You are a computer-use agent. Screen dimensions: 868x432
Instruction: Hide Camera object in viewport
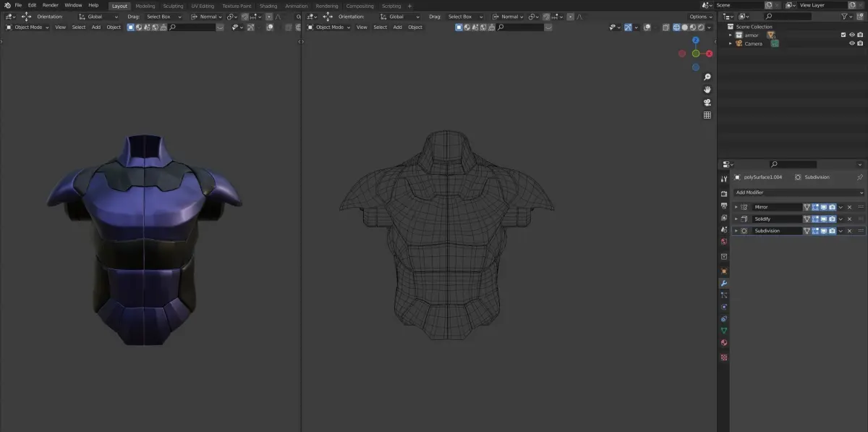tap(852, 43)
